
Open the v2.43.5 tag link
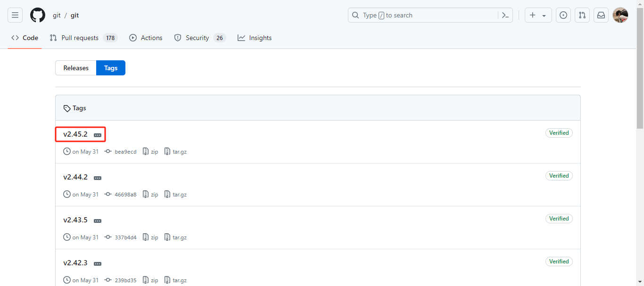pos(75,220)
